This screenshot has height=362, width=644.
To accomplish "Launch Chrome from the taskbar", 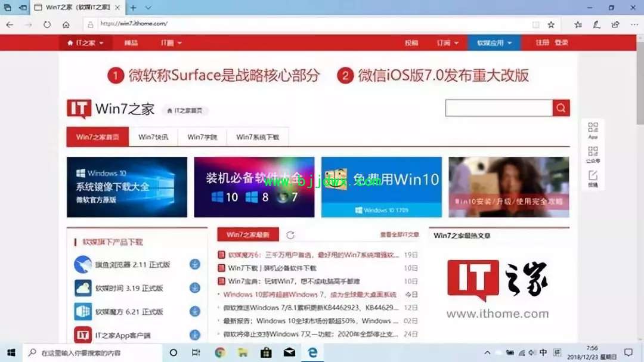I will click(219, 352).
